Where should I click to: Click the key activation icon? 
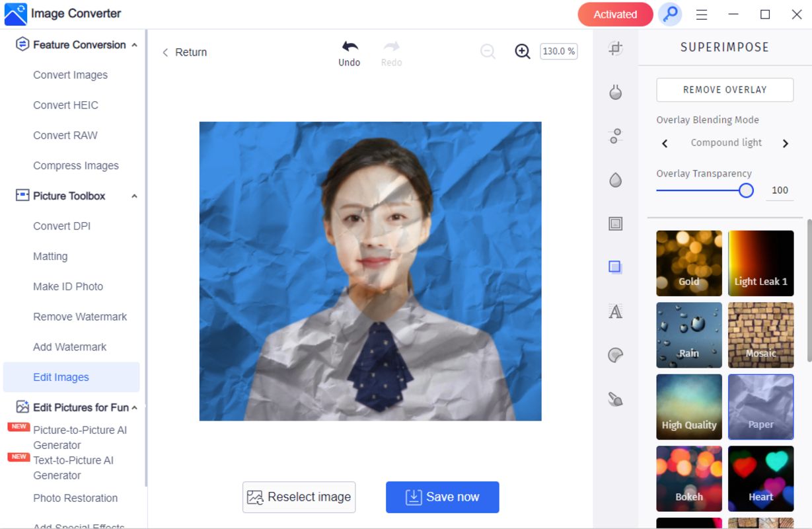pyautogui.click(x=670, y=15)
